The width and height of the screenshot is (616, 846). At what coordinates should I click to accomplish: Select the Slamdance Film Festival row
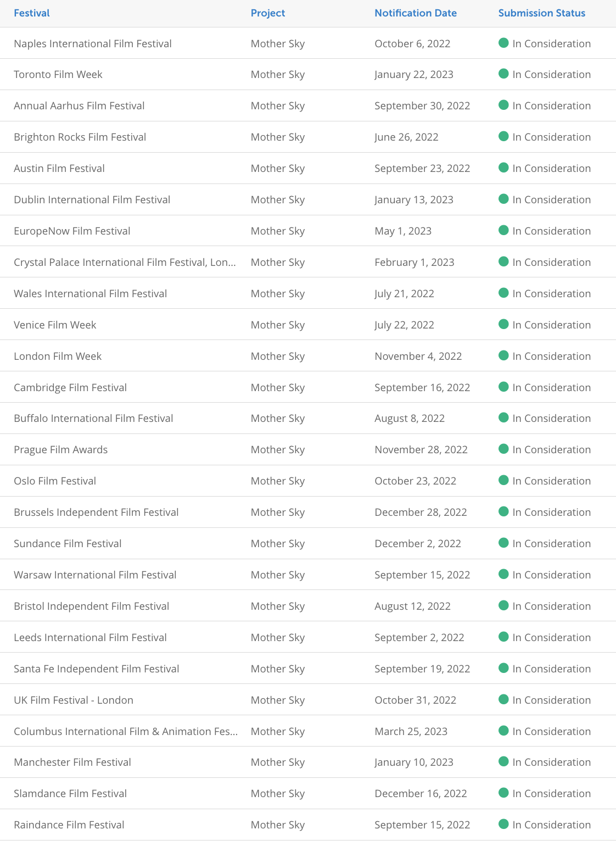point(308,793)
